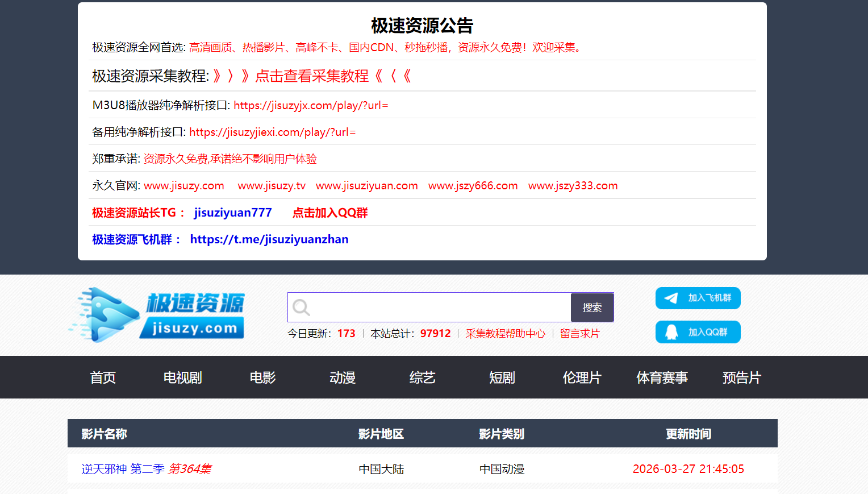868x494 pixels.
Task: Focus the search text input field
Action: coord(440,308)
